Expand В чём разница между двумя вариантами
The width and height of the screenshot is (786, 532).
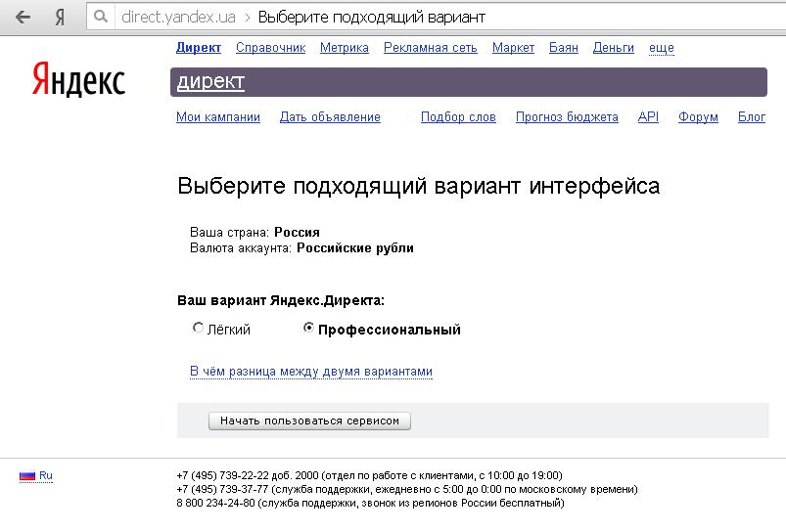point(311,372)
